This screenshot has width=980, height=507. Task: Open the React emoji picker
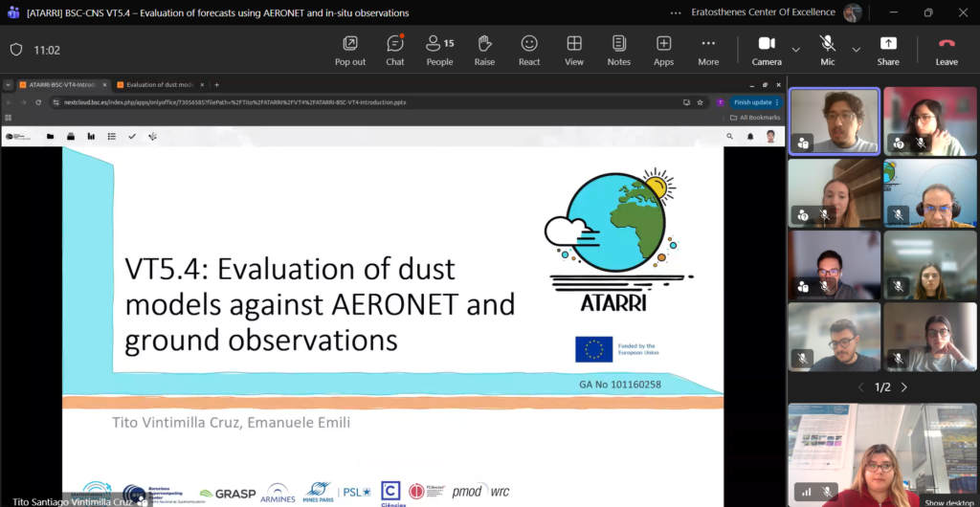pyautogui.click(x=529, y=50)
